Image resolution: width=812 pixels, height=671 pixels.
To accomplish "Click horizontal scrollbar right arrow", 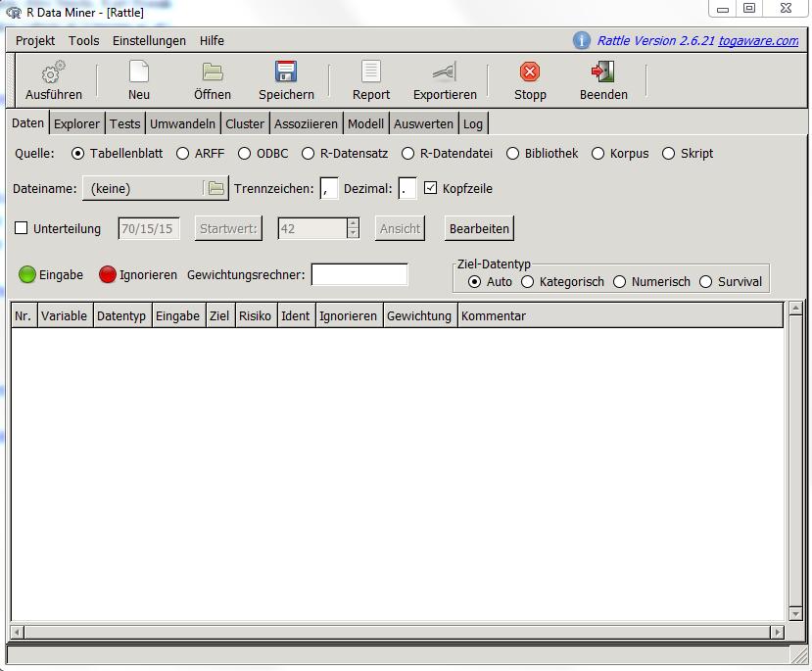I will click(x=777, y=632).
